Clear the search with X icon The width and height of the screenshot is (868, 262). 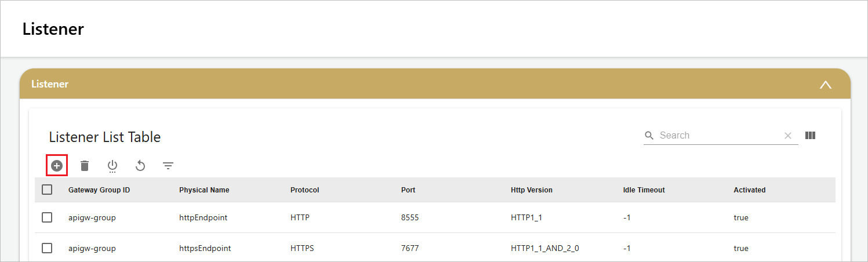pyautogui.click(x=787, y=135)
